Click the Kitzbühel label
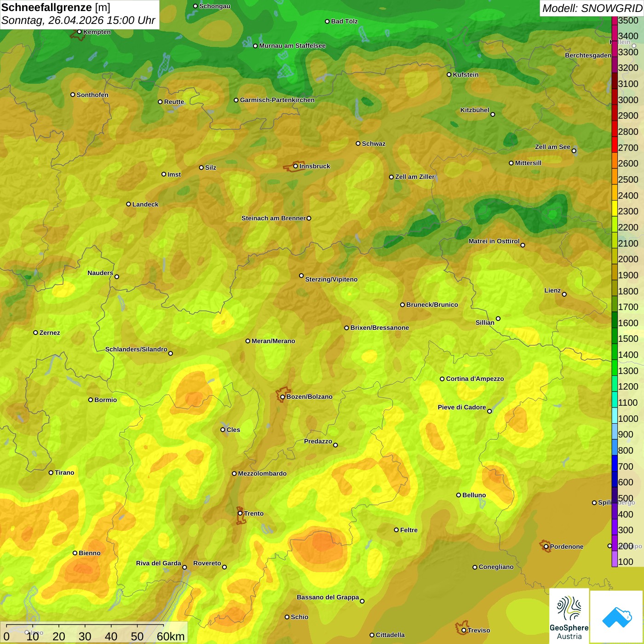The height and width of the screenshot is (644, 644). pyautogui.click(x=475, y=110)
